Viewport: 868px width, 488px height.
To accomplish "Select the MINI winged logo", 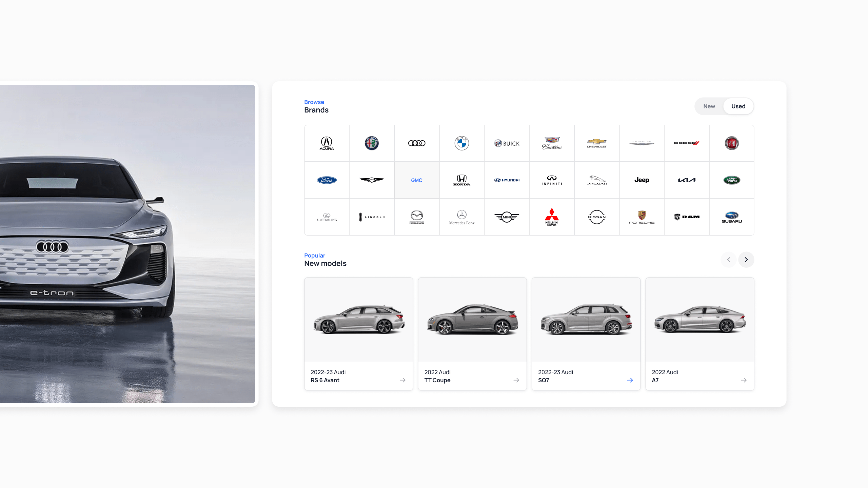I will click(507, 217).
